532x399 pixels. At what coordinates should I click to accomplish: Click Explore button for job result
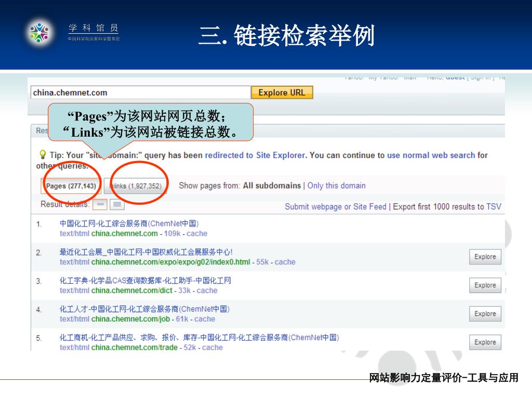485,314
